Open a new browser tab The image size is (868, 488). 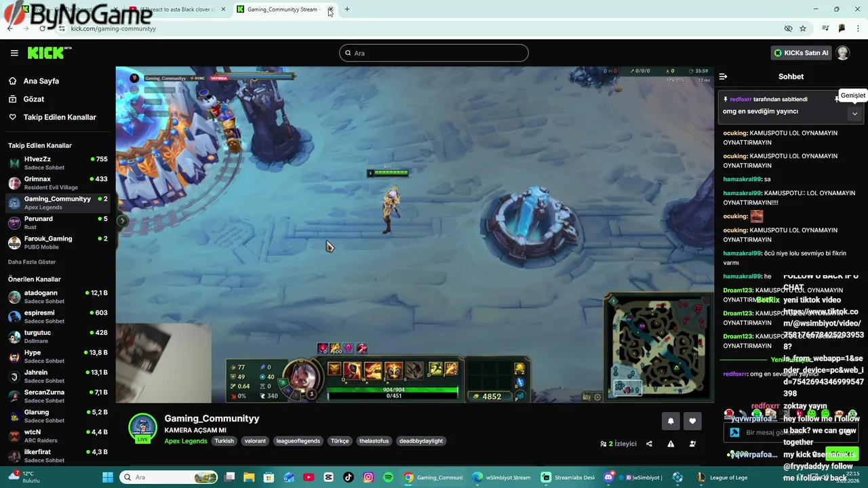coord(347,9)
